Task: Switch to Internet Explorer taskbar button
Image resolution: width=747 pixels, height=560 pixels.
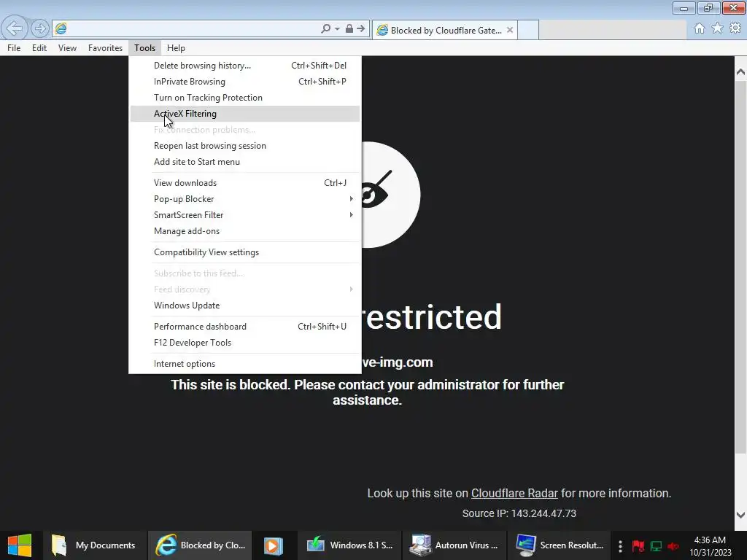Action: [200, 545]
